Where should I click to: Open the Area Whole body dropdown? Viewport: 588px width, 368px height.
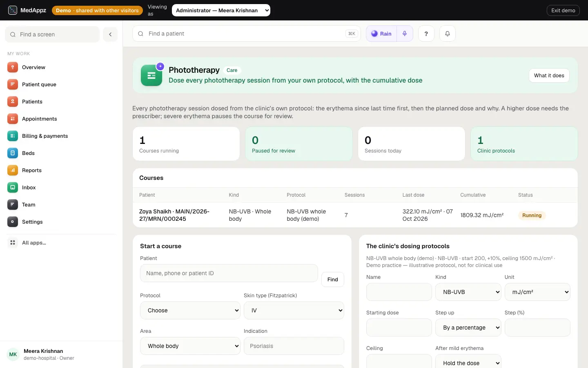point(190,346)
